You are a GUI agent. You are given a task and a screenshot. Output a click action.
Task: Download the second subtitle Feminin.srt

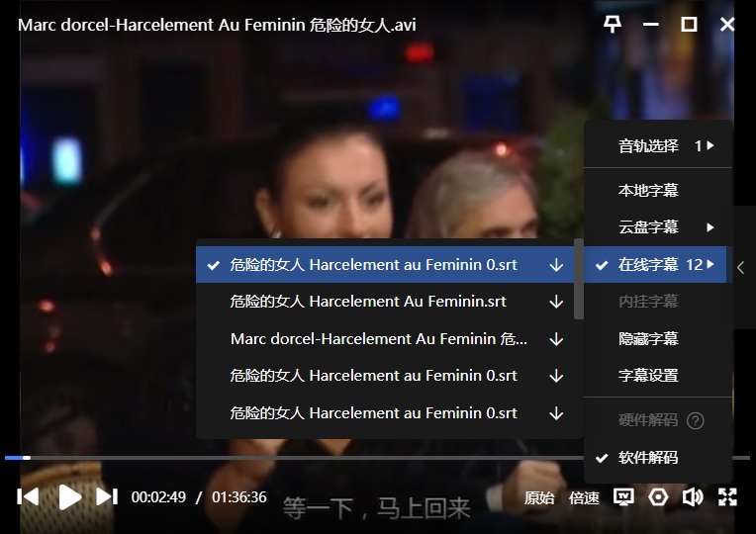pyautogui.click(x=556, y=302)
